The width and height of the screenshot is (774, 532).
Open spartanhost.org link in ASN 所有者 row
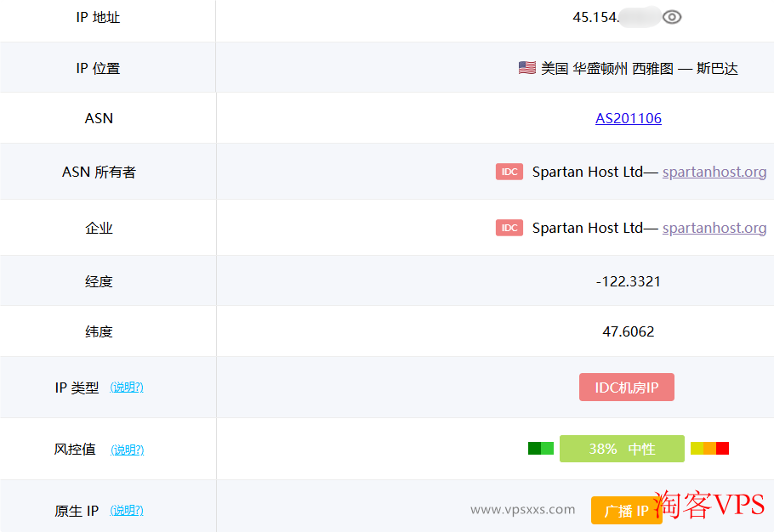(714, 172)
